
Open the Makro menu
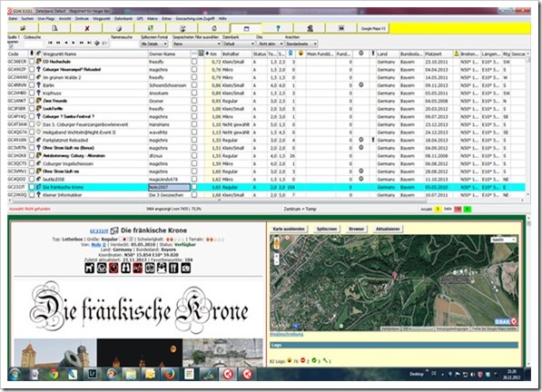pyautogui.click(x=153, y=19)
